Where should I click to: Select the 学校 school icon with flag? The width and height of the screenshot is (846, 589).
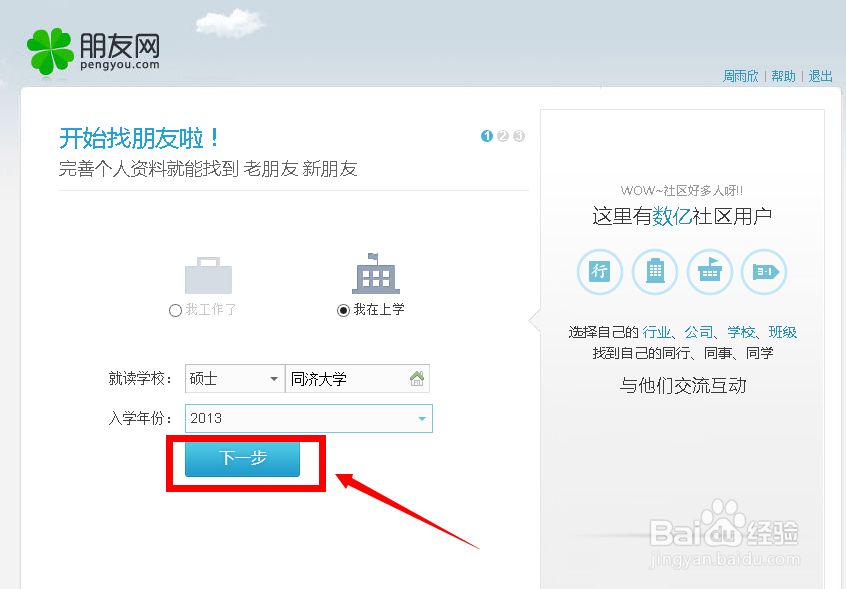(710, 272)
